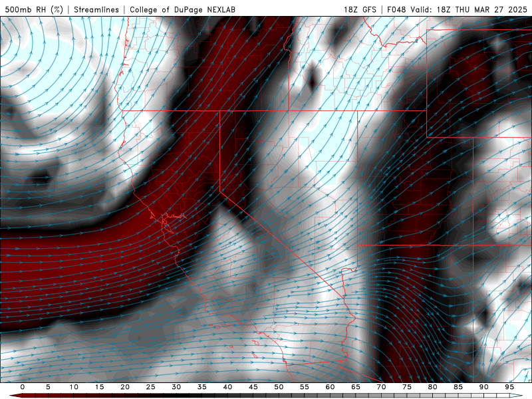Click the colorbar label '70'
The image size is (532, 399).
381,387
